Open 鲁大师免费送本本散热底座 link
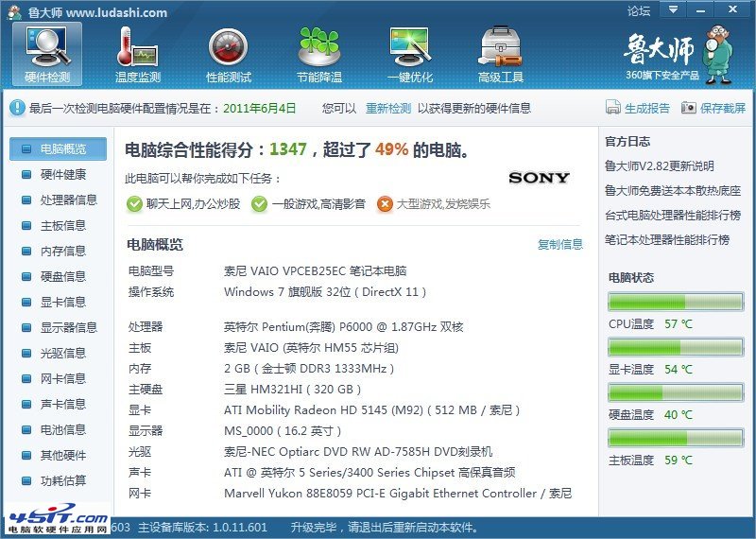Image resolution: width=756 pixels, height=539 pixels. pyautogui.click(x=673, y=191)
